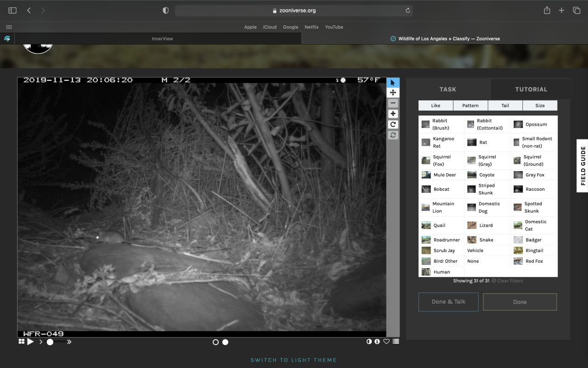588x368 pixels.
Task: Rotate the subject image
Action: [x=393, y=125]
